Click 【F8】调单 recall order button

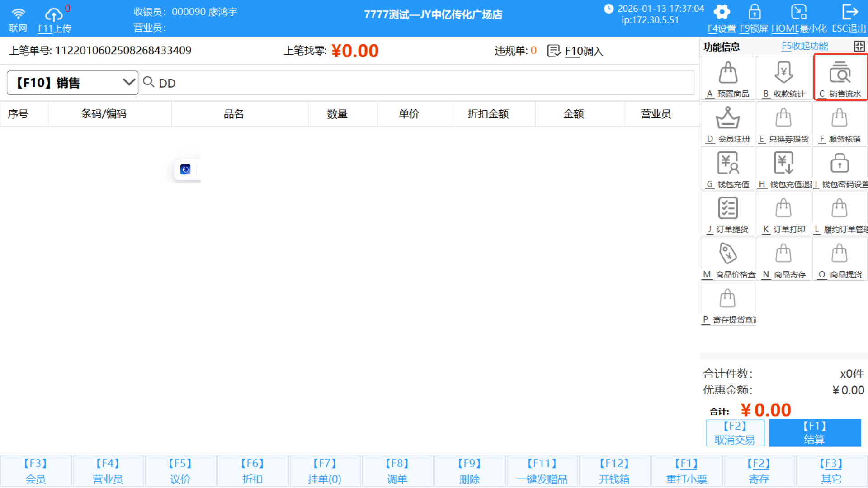pyautogui.click(x=397, y=471)
